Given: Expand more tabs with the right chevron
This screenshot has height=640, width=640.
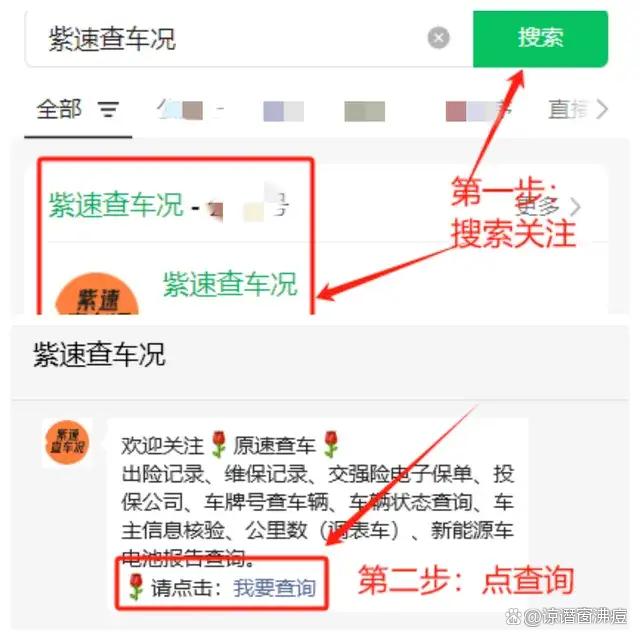Looking at the screenshot, I should [602, 109].
